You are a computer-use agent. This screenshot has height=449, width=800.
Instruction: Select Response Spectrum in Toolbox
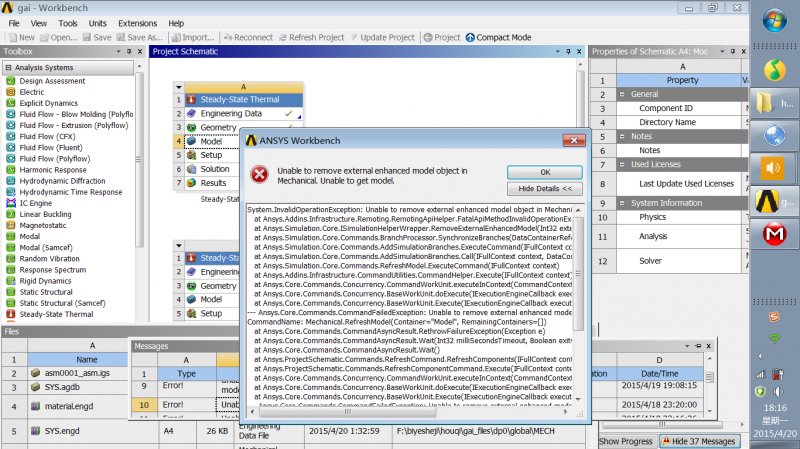tap(53, 270)
